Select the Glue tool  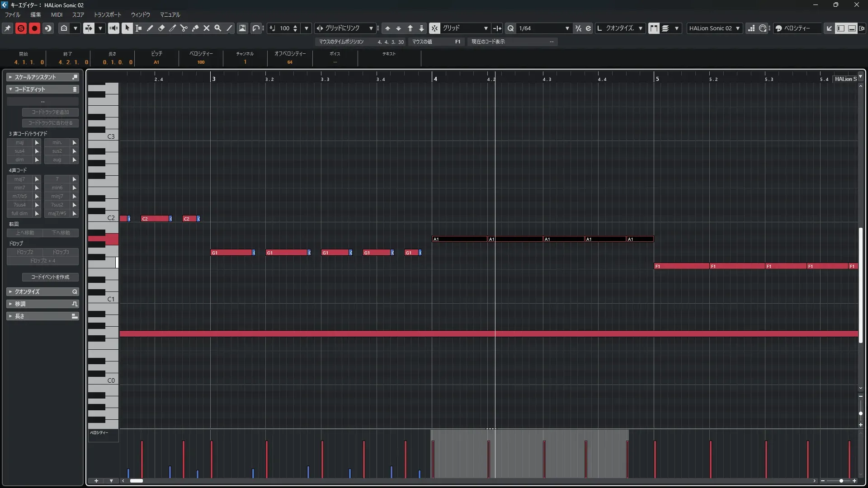195,28
